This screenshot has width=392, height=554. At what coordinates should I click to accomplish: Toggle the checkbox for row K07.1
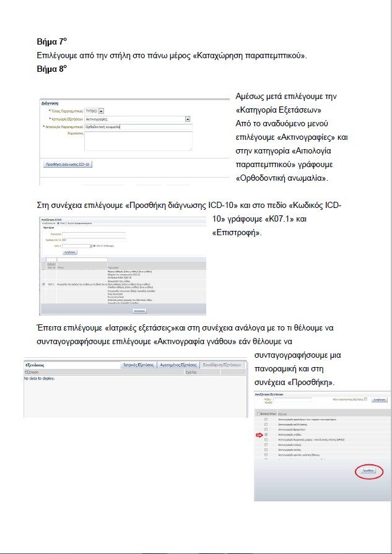pos(44,284)
